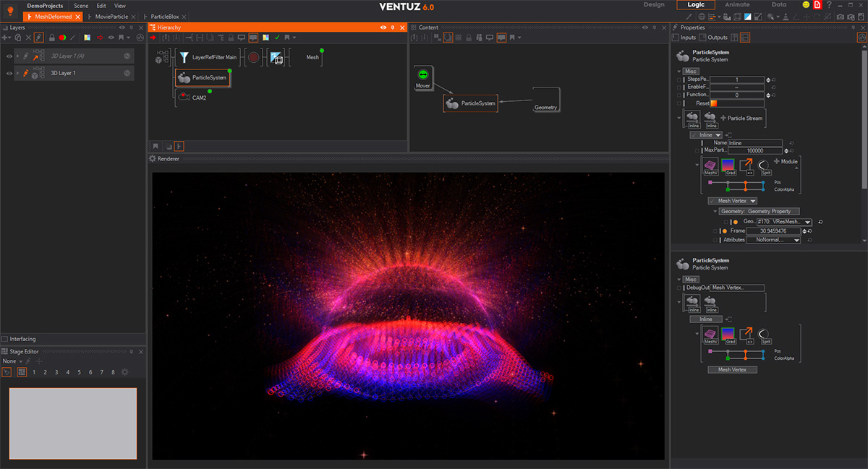Click the Sprit sprite module icon
Image resolution: width=868 pixels, height=469 pixels.
click(x=766, y=166)
